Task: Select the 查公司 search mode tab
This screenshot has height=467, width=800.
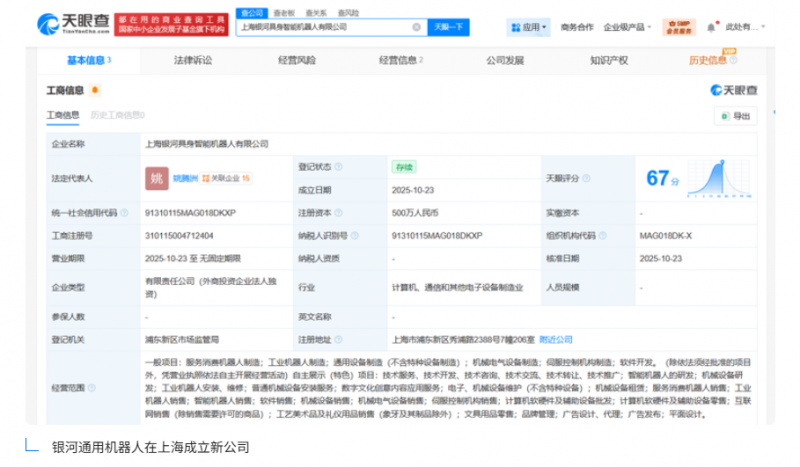Action: 252,13
